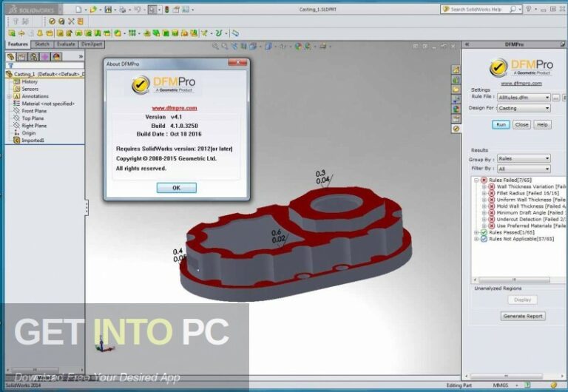Close the About DFMPro dialog

tap(237, 63)
